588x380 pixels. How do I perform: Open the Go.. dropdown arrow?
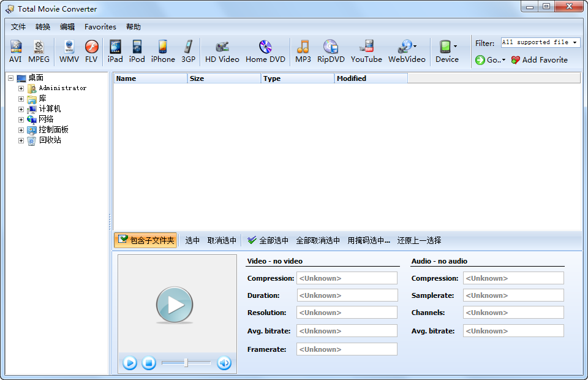tap(503, 60)
